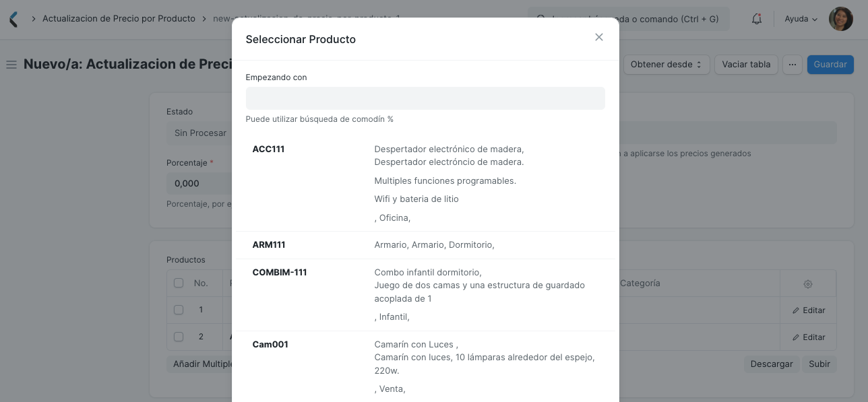The height and width of the screenshot is (402, 868).
Task: Click the search magnifier in the command bar
Action: pyautogui.click(x=539, y=18)
